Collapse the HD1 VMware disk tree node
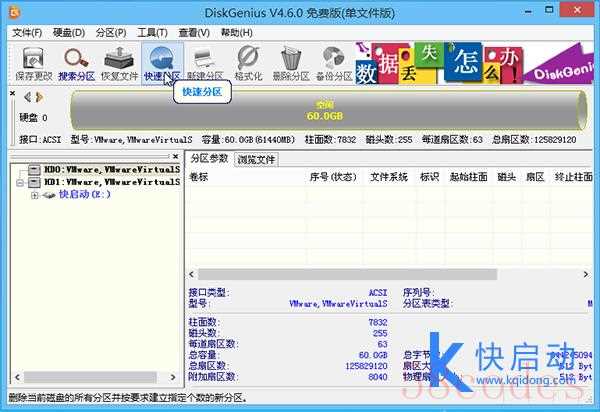The image size is (600, 412). click(x=22, y=183)
